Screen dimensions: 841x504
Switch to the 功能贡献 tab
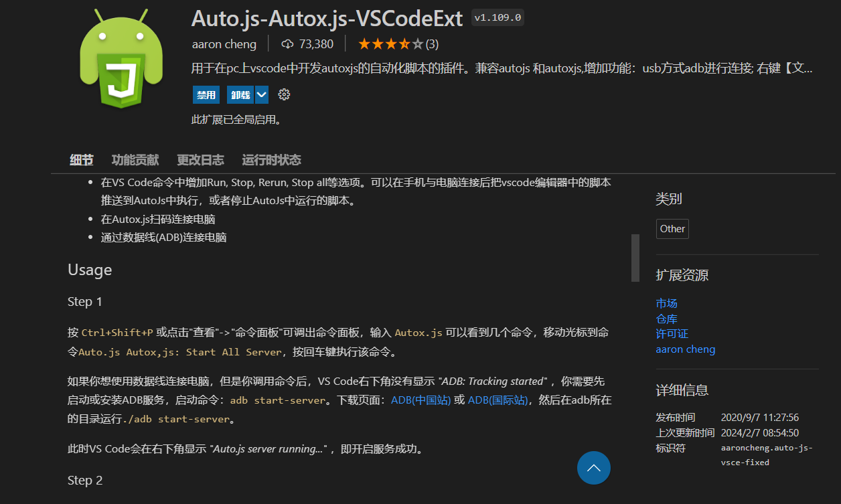pyautogui.click(x=135, y=160)
